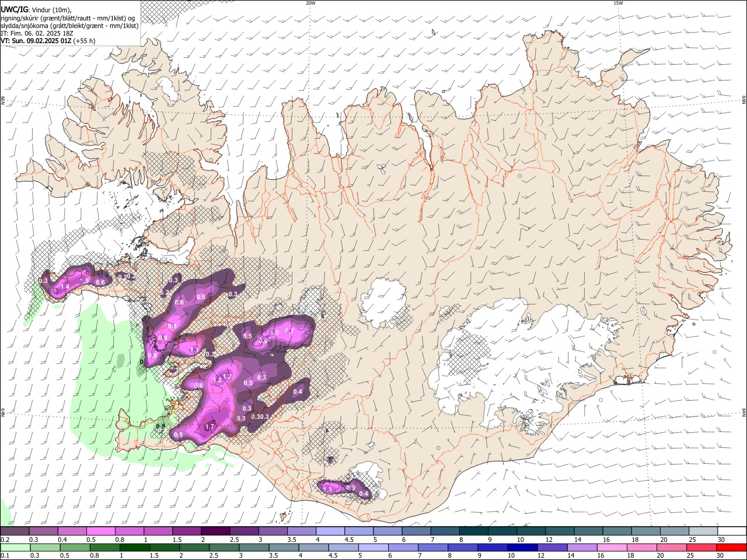This screenshot has height=560, width=747.
Task: Click the 1.3 snowfall value on the map
Action: (x=327, y=489)
